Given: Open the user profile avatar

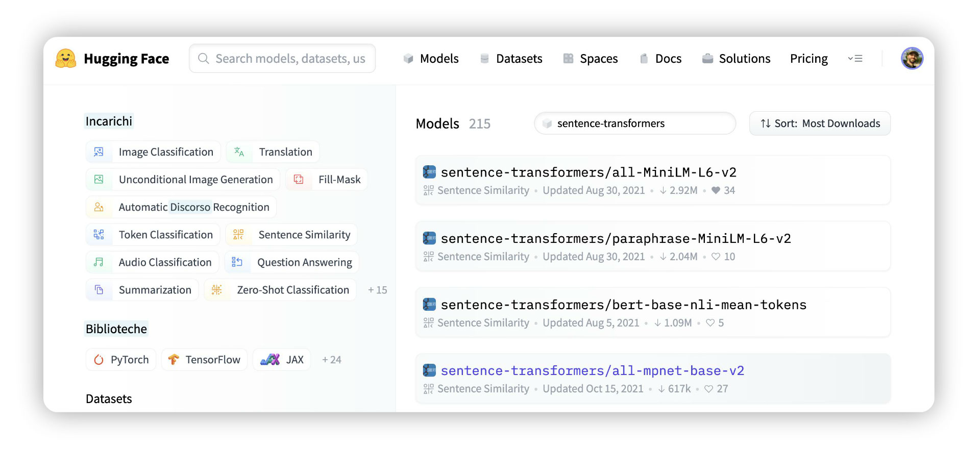Looking at the screenshot, I should click(912, 59).
